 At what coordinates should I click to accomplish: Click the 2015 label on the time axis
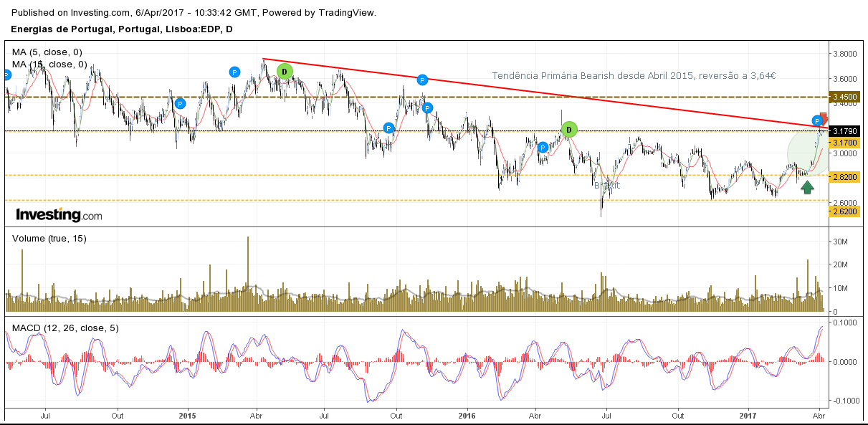[187, 415]
